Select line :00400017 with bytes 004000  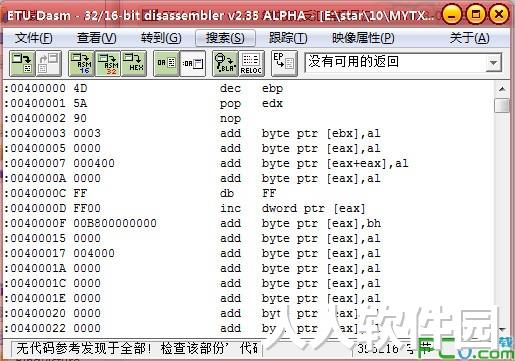248,254
